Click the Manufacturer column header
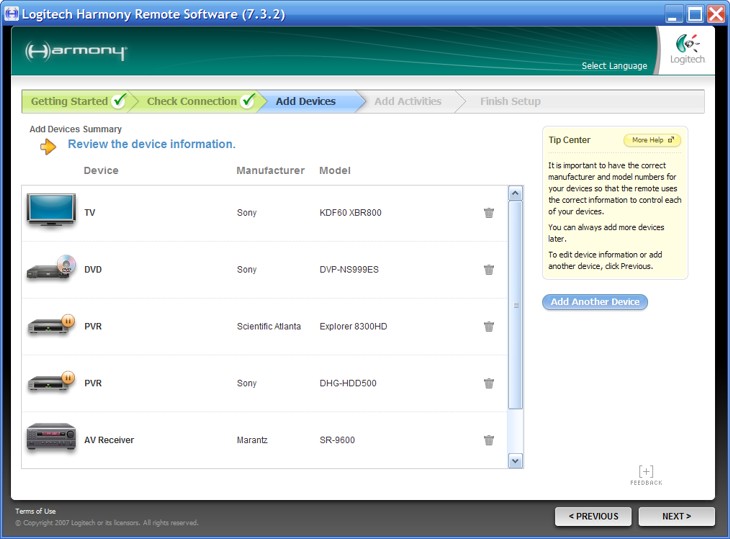 270,170
